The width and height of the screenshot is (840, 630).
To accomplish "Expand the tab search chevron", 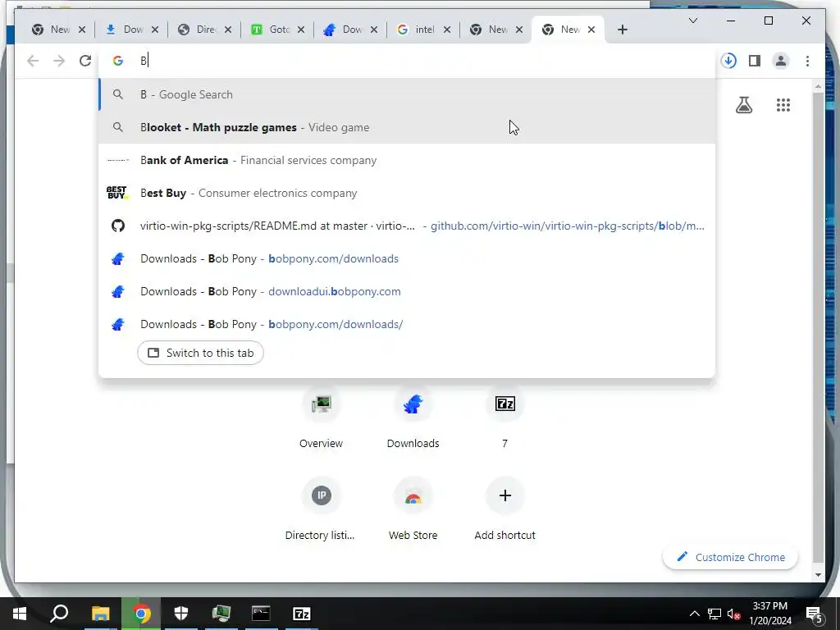I will click(692, 21).
